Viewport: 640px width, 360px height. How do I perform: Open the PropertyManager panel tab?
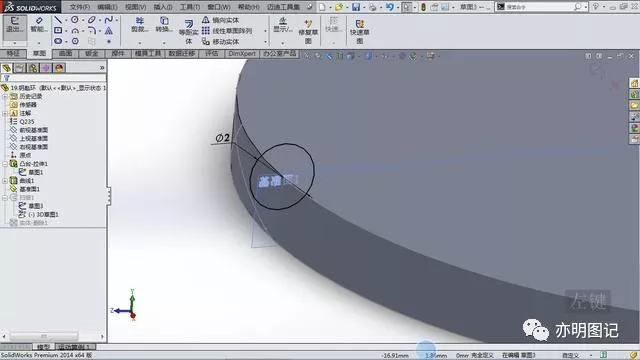click(x=20, y=68)
